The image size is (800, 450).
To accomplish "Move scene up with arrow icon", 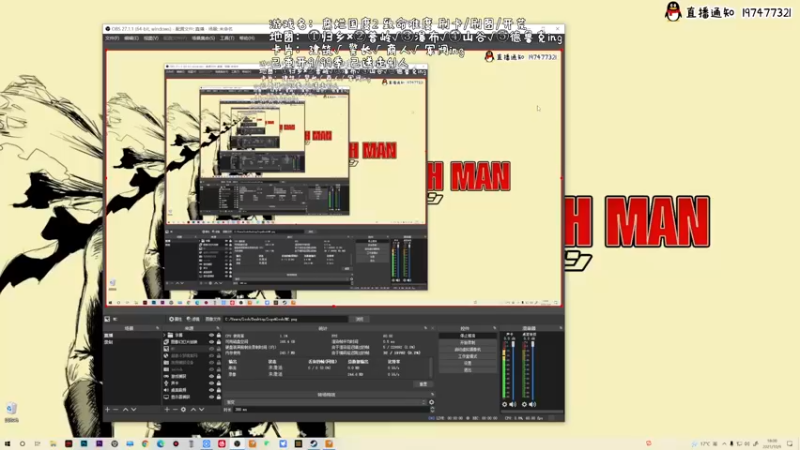I will tap(126, 410).
